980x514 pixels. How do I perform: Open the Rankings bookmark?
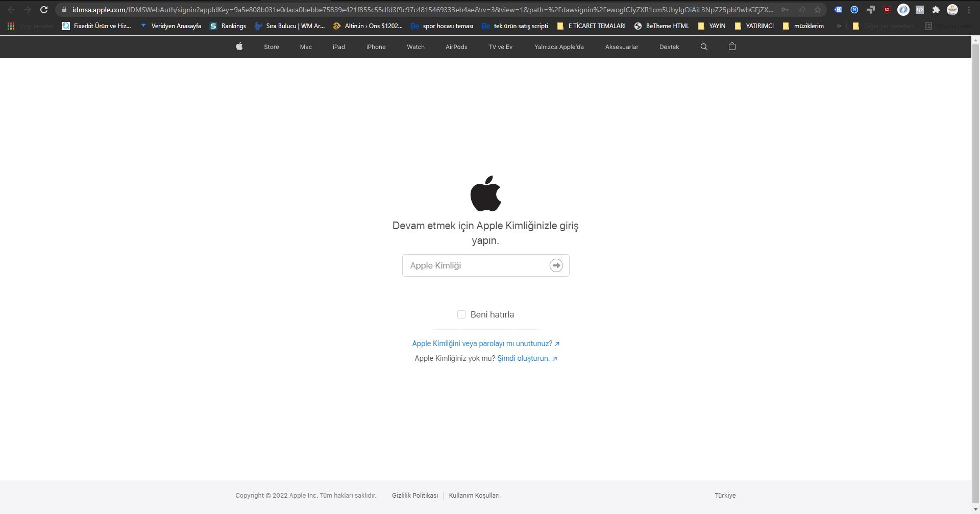tap(228, 26)
